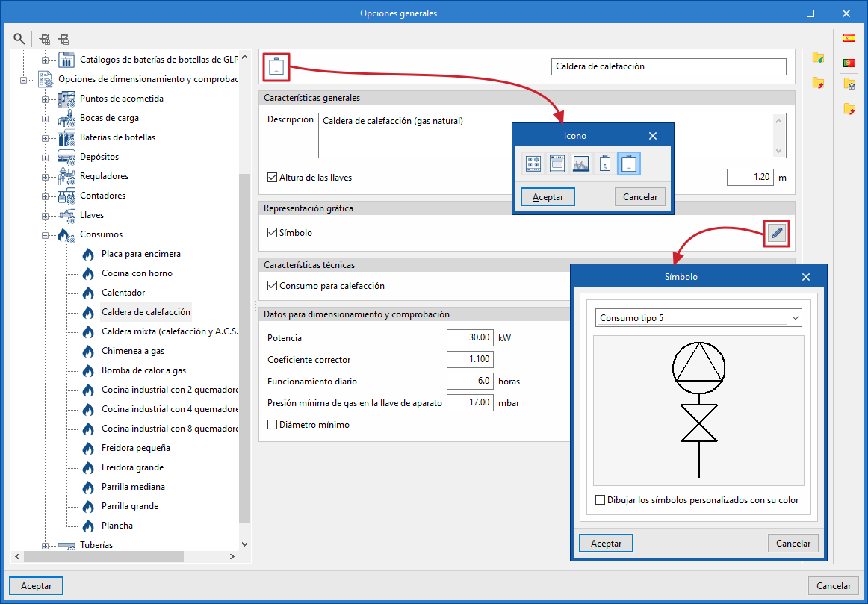Viewport: 868px width, 604px height.
Task: Select the Portuguese flag icon
Action: (x=849, y=63)
